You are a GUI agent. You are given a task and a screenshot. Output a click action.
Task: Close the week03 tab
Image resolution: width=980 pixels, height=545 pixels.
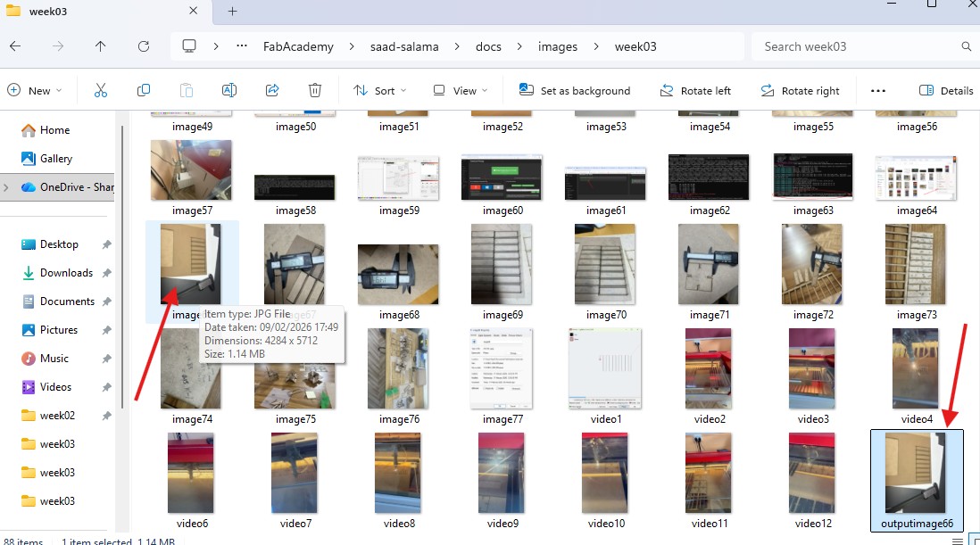pos(193,11)
